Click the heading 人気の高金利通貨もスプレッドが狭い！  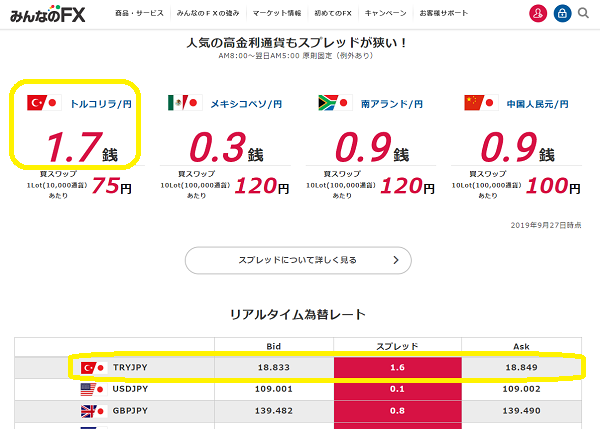[x=298, y=42]
